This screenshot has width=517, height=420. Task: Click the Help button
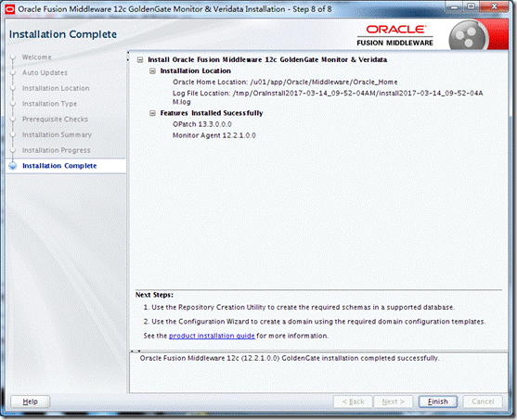pyautogui.click(x=30, y=401)
